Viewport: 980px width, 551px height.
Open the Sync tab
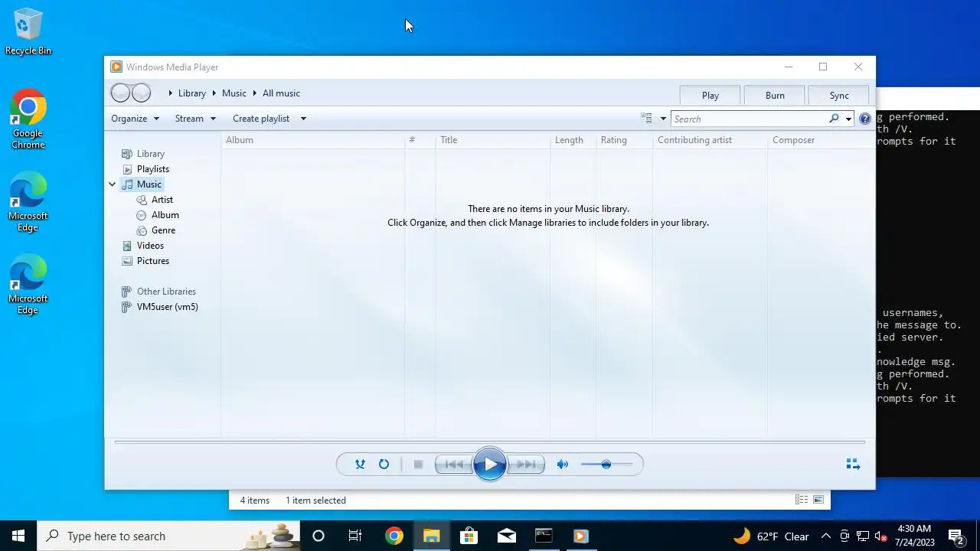tap(839, 96)
